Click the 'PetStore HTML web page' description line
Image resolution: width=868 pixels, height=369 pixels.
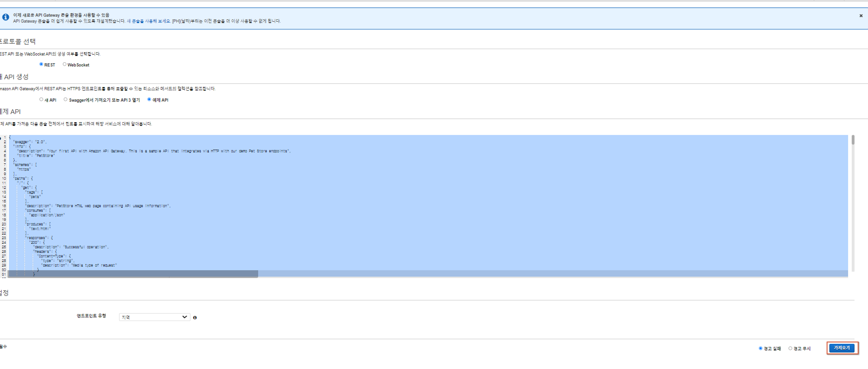coord(98,206)
